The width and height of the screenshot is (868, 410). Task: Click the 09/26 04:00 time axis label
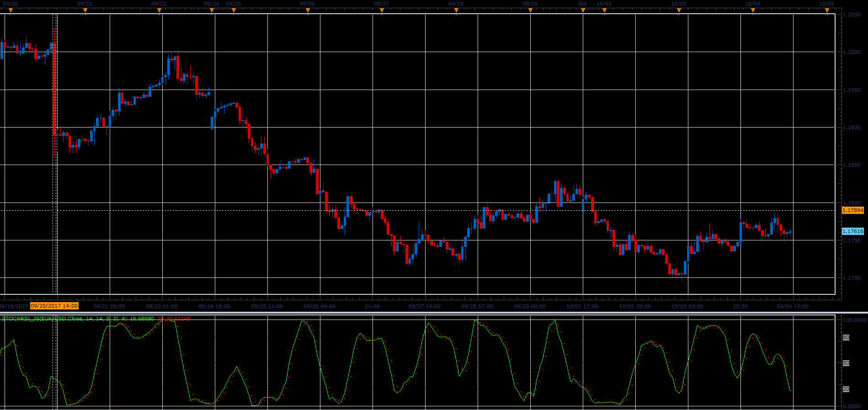(x=320, y=306)
